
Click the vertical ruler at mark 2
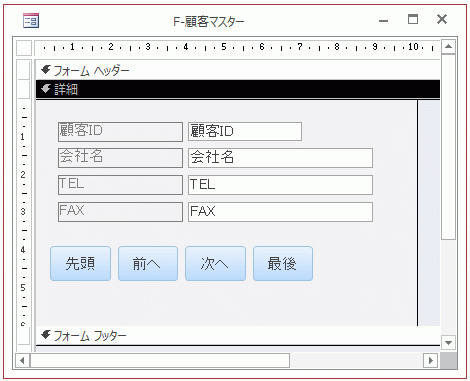(x=23, y=174)
